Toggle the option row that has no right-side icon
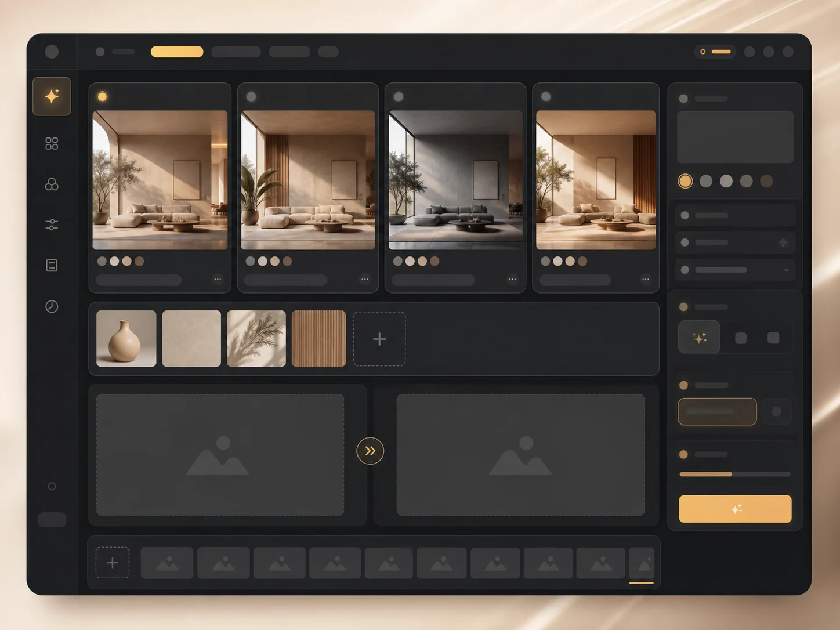 (x=735, y=215)
